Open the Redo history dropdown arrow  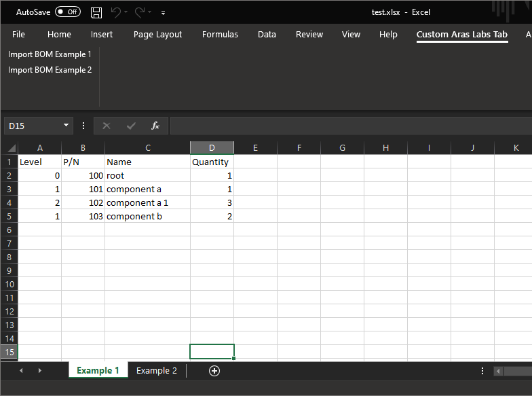(x=149, y=12)
